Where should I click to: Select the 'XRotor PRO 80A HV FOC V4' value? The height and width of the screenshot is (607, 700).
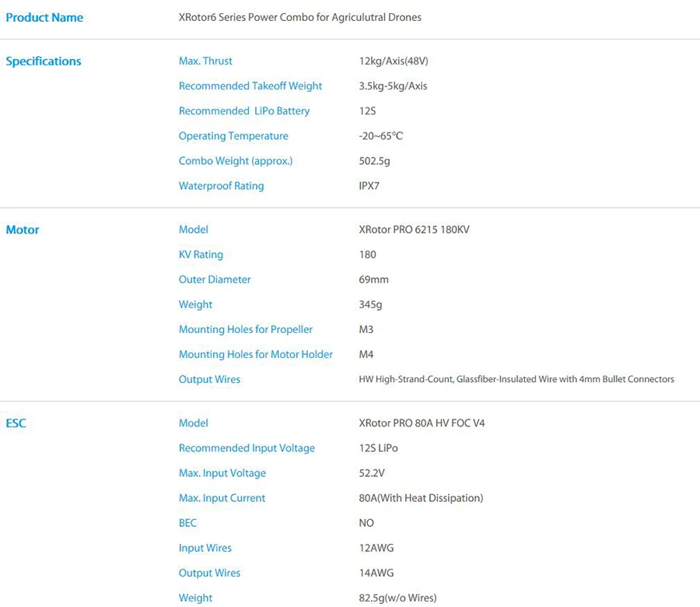pos(422,423)
